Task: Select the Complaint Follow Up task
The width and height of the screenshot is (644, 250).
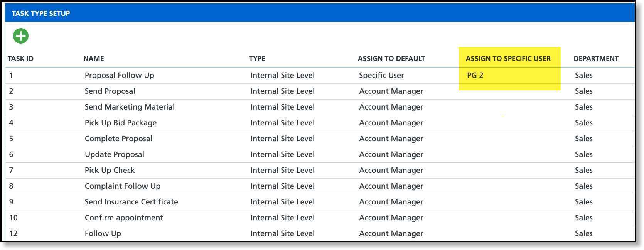Action: 123,186
